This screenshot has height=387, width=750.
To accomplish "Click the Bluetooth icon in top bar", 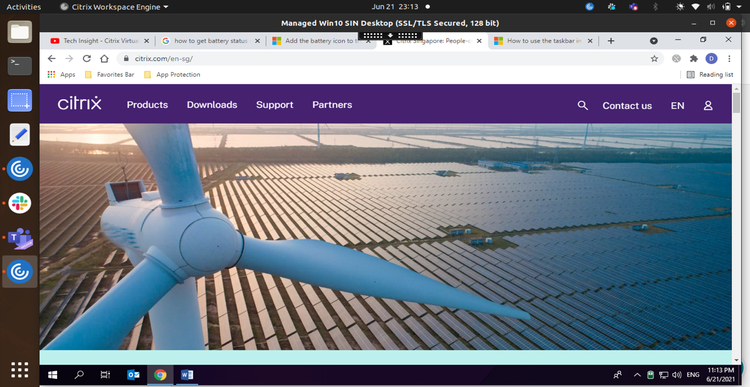I will coord(656,7).
